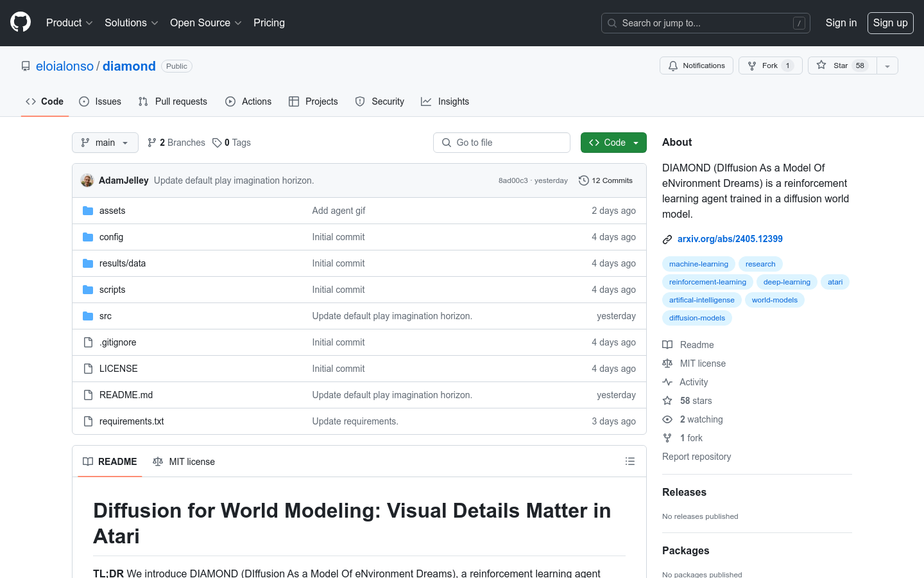
Task: Open the GitHub homepage logo
Action: click(x=21, y=22)
